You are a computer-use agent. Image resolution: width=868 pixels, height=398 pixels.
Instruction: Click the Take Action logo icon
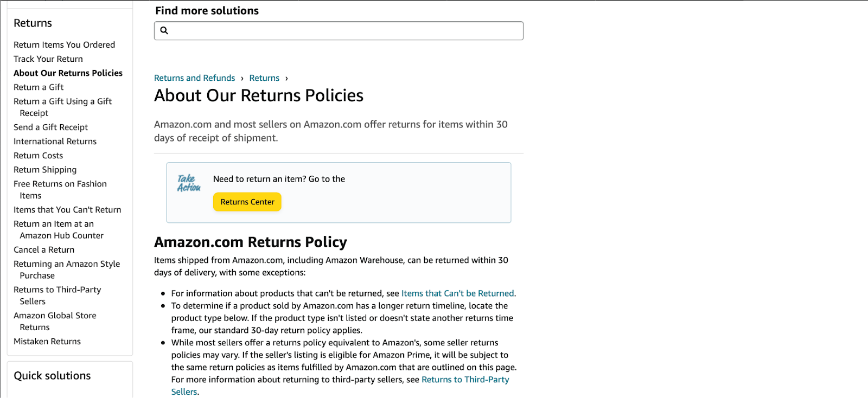(189, 183)
